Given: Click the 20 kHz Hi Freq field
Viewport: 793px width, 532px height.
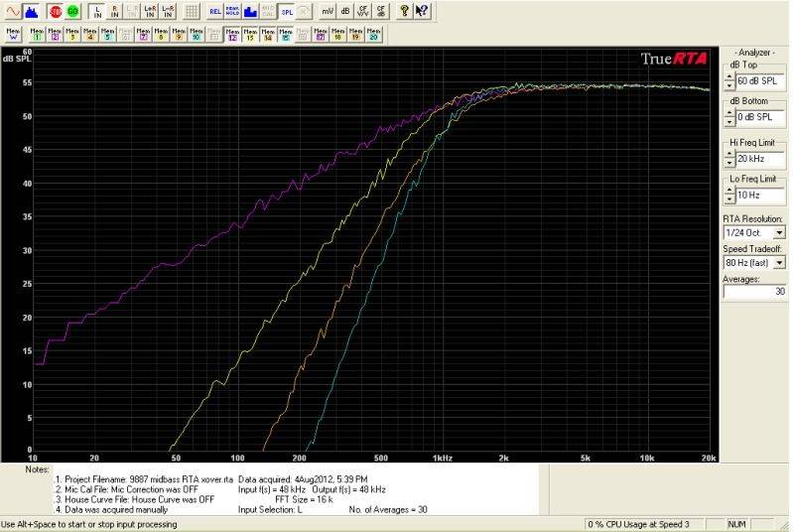Looking at the screenshot, I should (760, 159).
